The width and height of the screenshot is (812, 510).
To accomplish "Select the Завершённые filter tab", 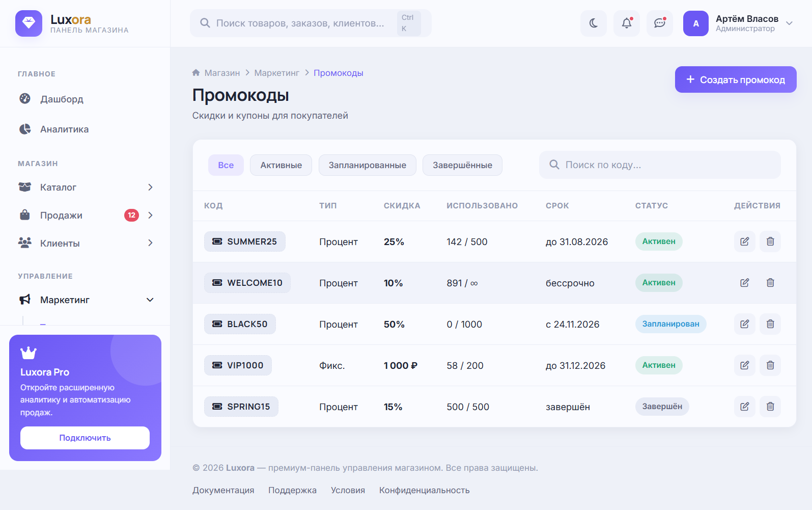I will pos(462,165).
